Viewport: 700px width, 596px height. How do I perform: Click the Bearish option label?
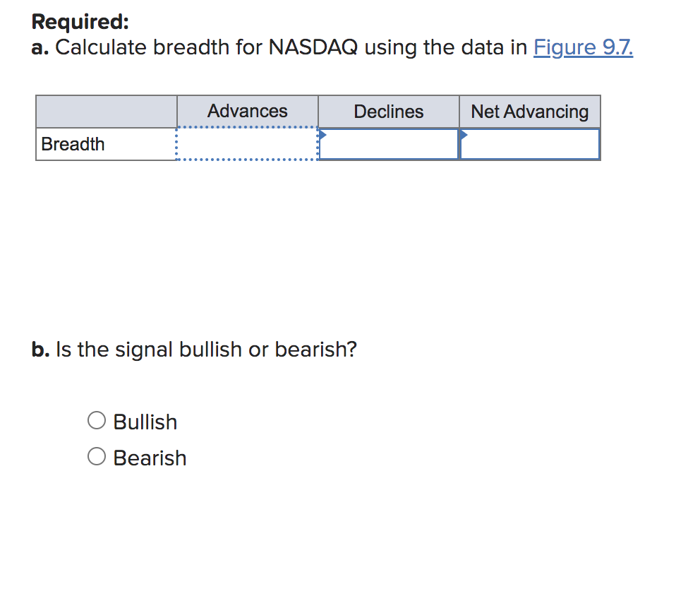[x=150, y=458]
